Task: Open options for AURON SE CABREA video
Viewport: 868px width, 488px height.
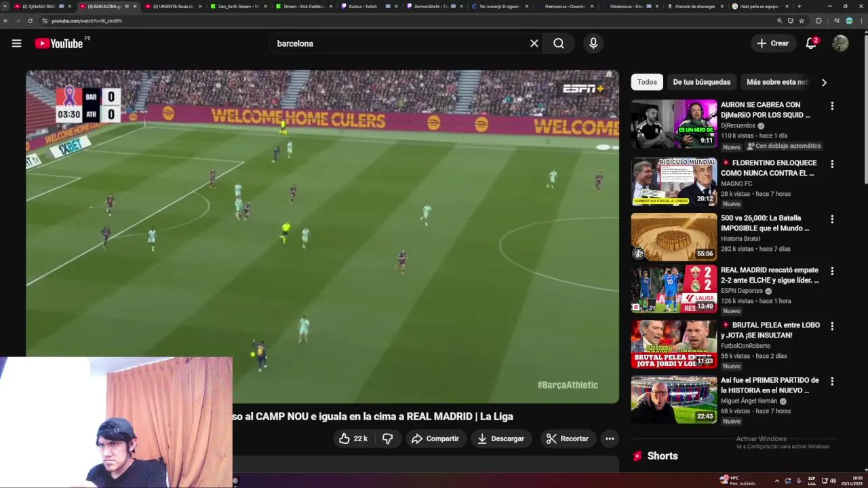Action: point(832,106)
